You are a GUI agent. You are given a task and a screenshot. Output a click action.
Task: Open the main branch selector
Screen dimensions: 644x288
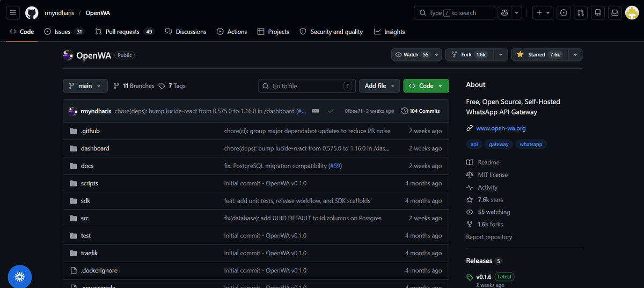(x=85, y=86)
